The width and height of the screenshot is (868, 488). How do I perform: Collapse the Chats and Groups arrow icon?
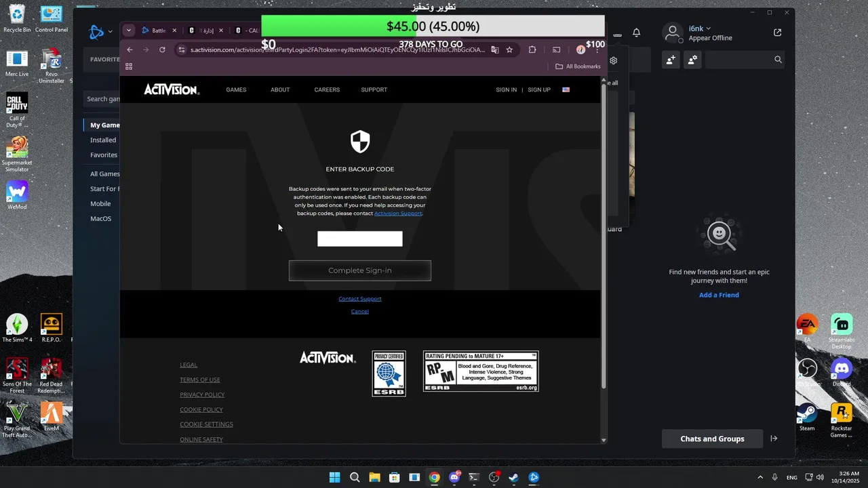[x=774, y=439]
